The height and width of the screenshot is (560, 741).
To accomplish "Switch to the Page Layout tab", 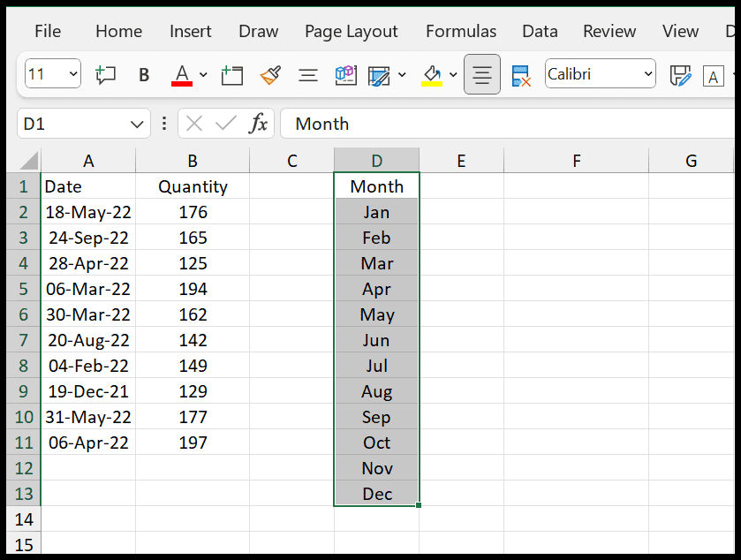I will (x=352, y=32).
